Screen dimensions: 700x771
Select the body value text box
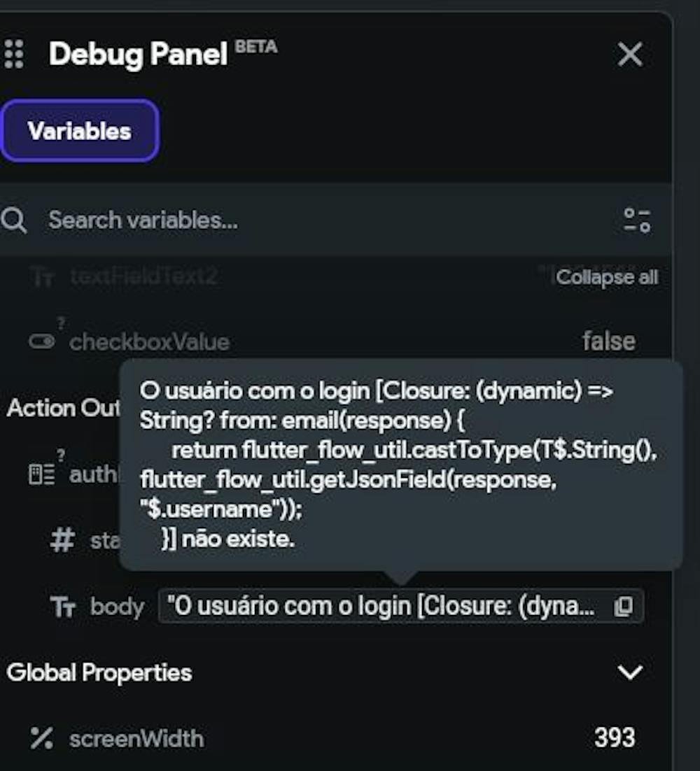click(385, 607)
